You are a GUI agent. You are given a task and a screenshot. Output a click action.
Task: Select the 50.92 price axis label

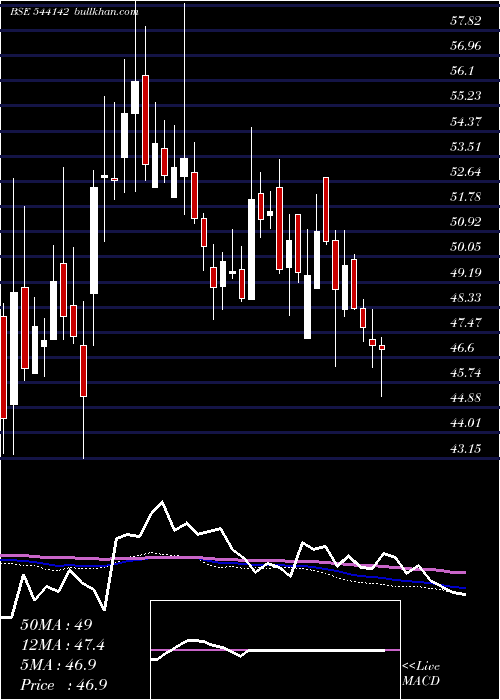click(465, 222)
